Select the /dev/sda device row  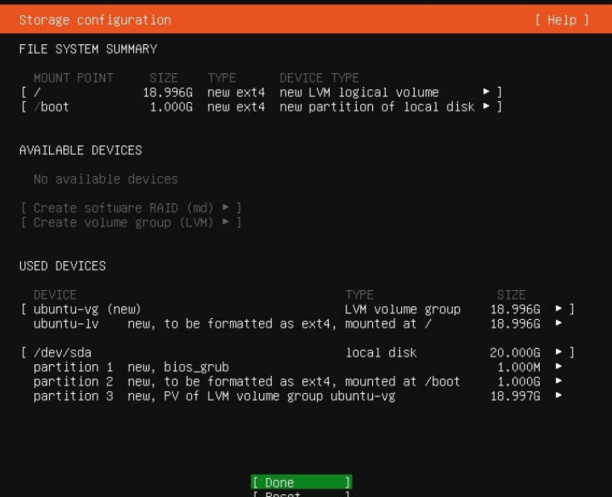click(297, 353)
